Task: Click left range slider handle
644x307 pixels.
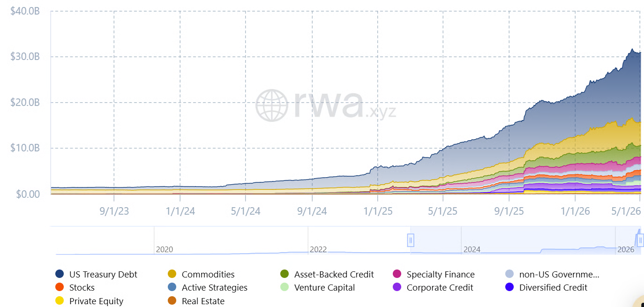Action: point(411,240)
